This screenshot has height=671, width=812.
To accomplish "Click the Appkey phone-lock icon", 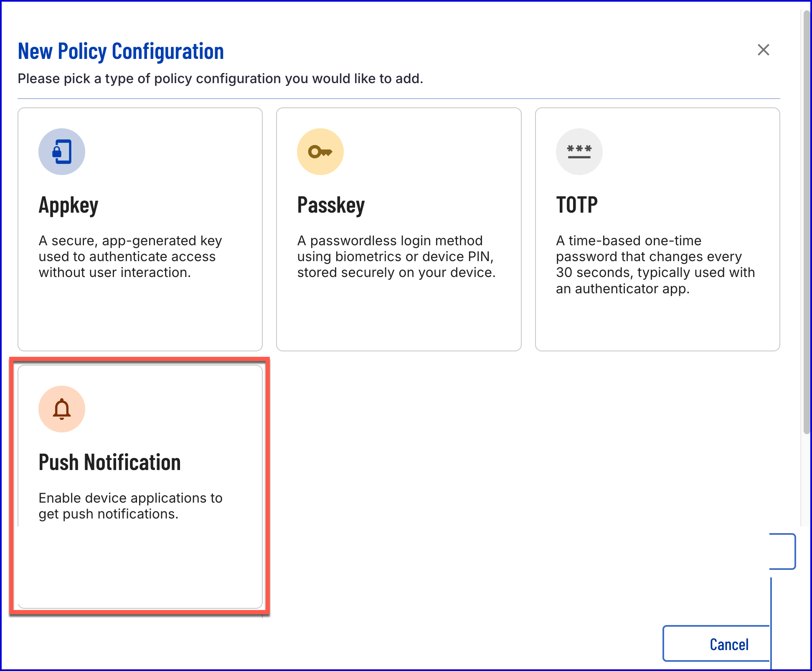I will [x=62, y=152].
